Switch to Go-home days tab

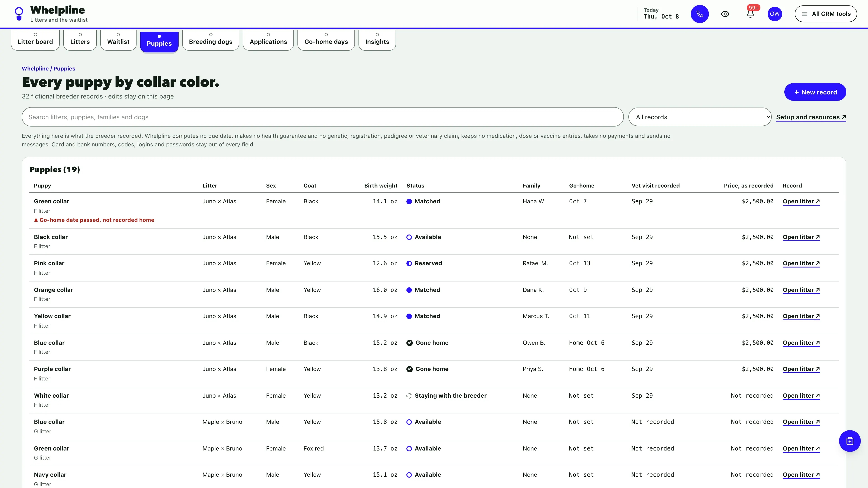(x=326, y=40)
